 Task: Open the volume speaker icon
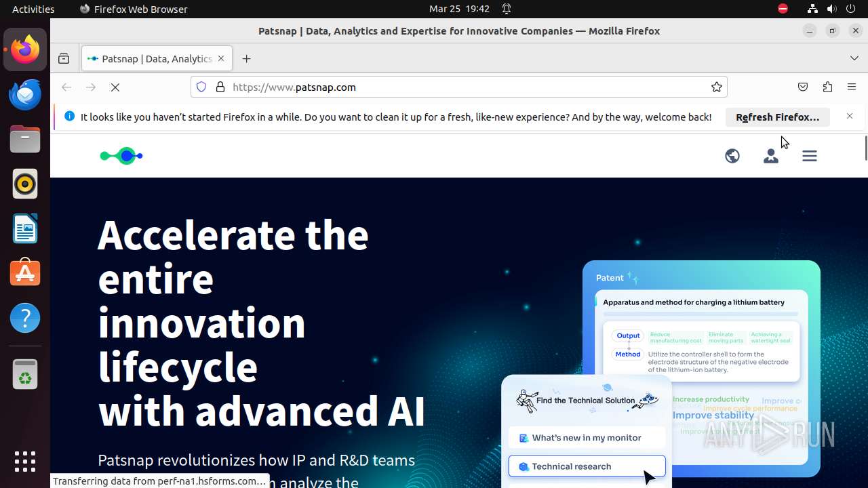pyautogui.click(x=831, y=9)
